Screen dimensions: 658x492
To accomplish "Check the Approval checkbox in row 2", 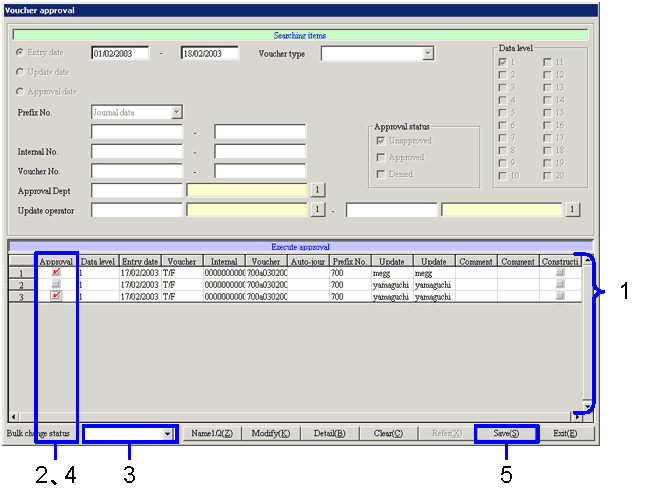I will pyautogui.click(x=56, y=284).
